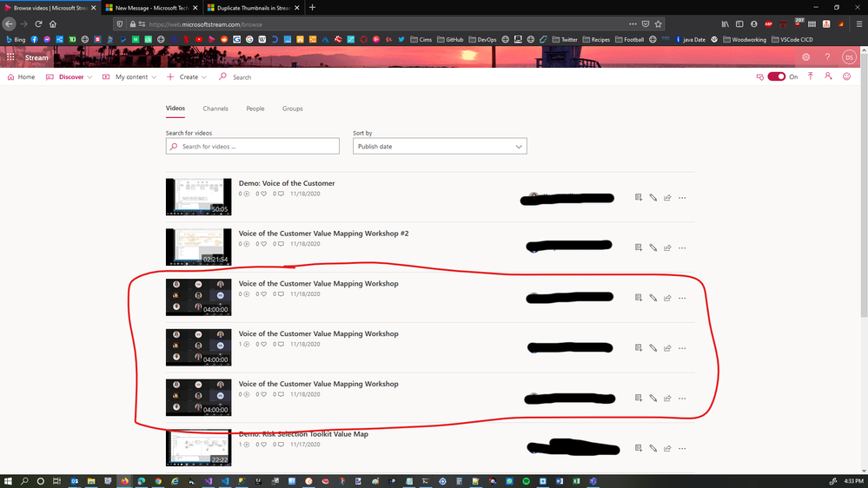Go to Stream Home
This screenshot has height=488, width=868.
pos(21,77)
